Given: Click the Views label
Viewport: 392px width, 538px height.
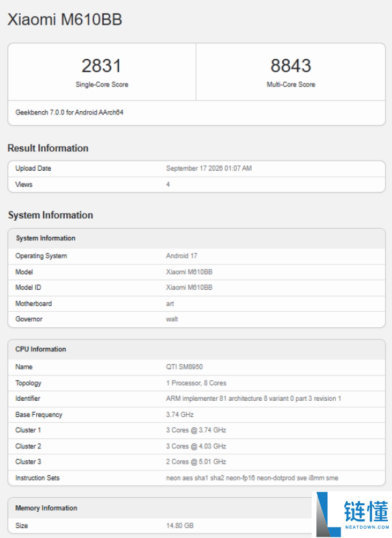Looking at the screenshot, I should (x=23, y=185).
